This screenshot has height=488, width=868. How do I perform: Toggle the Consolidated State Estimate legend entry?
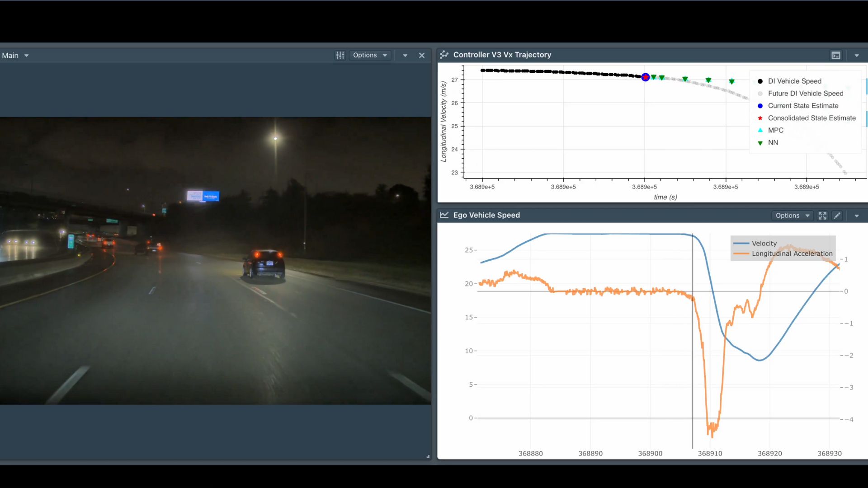click(811, 118)
